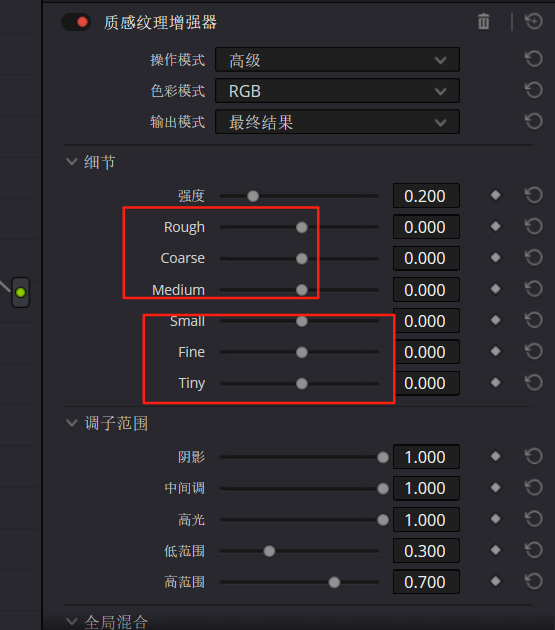Reset the Medium parameter

click(534, 289)
